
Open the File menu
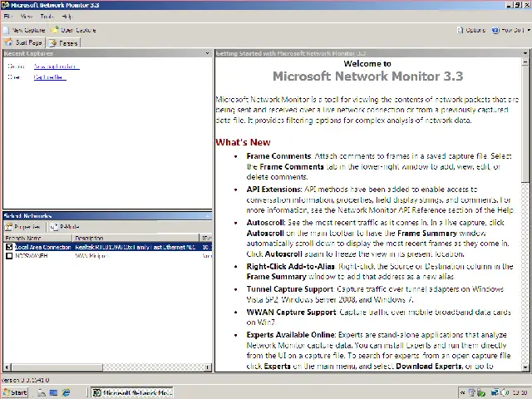click(7, 17)
